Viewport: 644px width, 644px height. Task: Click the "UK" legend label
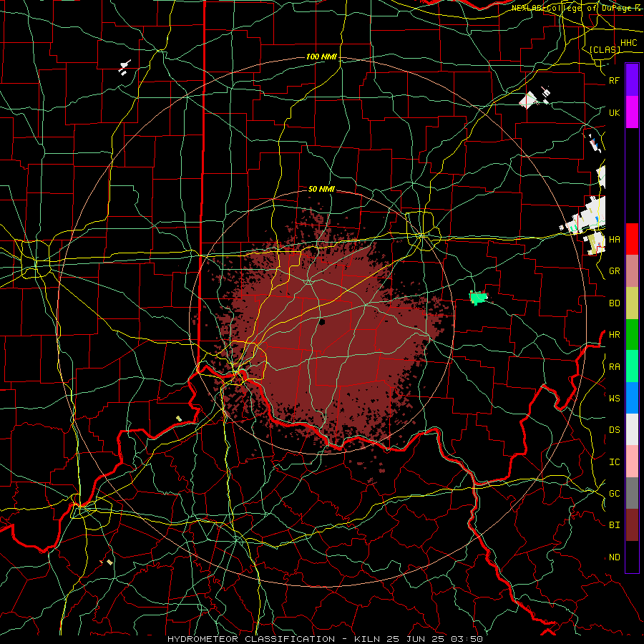pos(614,113)
